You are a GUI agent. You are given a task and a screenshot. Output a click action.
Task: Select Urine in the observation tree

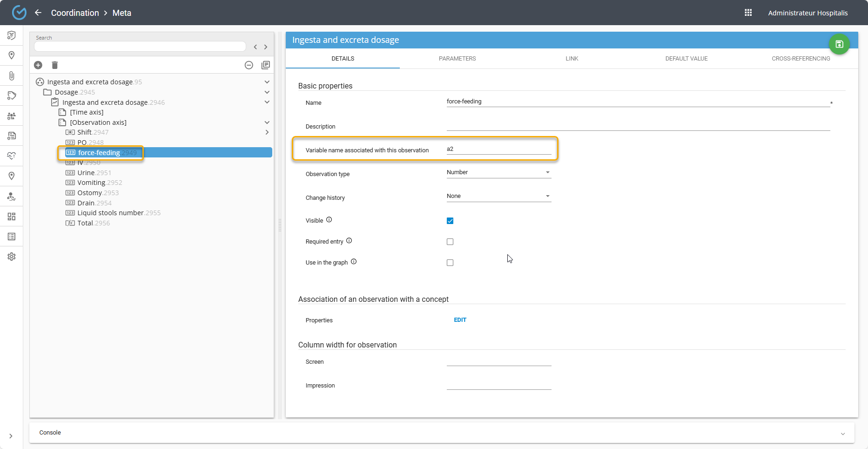86,173
